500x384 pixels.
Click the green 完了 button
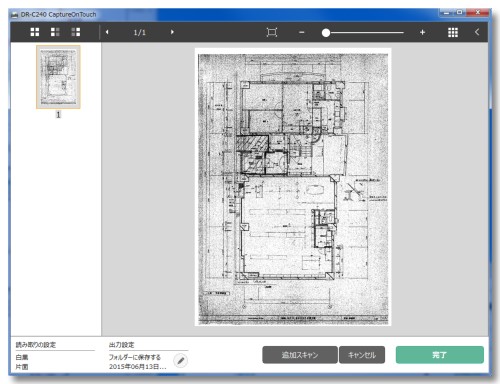coord(440,355)
